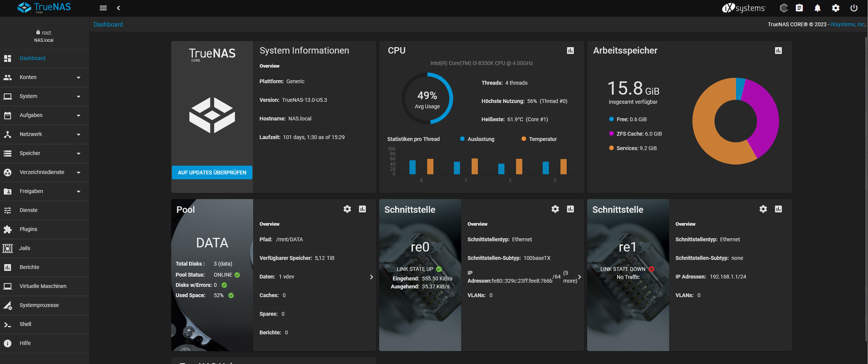The image size is (868, 364).
Task: Expand the Speicher sidebar section
Action: coord(44,153)
